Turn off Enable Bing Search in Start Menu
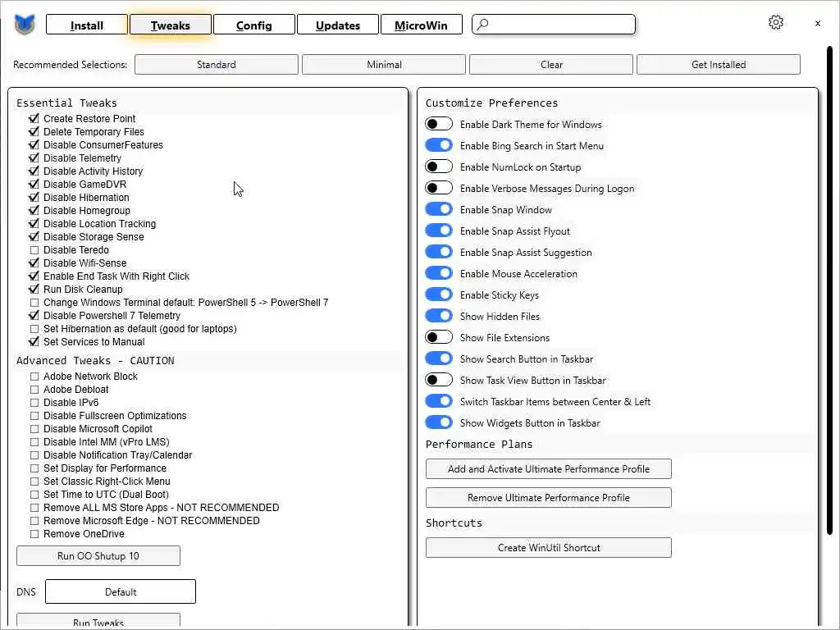The height and width of the screenshot is (630, 840). (x=439, y=146)
